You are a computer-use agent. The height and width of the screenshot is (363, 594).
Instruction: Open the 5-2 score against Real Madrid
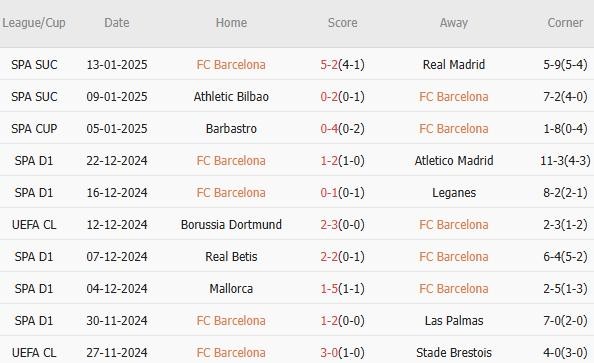(x=329, y=64)
